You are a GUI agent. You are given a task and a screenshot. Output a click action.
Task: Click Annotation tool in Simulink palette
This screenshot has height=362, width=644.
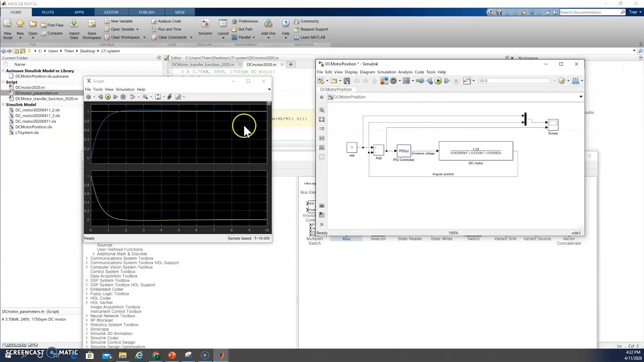(x=321, y=138)
